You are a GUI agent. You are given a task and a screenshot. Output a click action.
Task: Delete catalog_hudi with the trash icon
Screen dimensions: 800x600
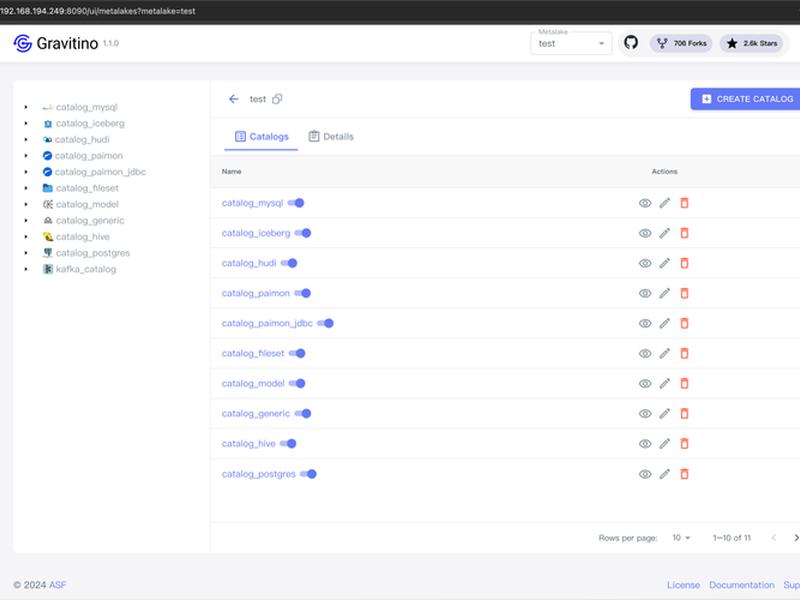[684, 263]
